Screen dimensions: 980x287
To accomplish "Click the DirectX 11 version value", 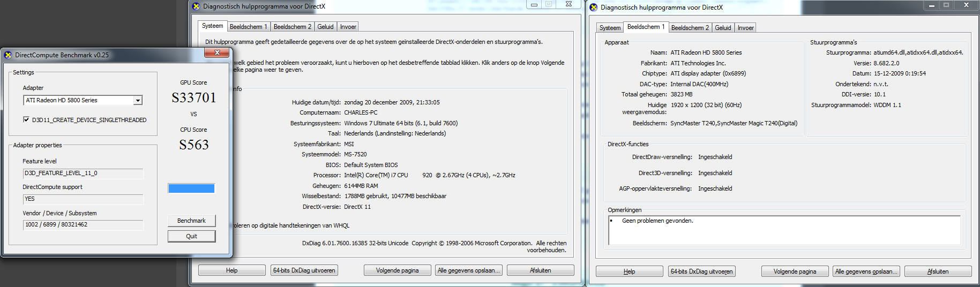I will pos(357,207).
